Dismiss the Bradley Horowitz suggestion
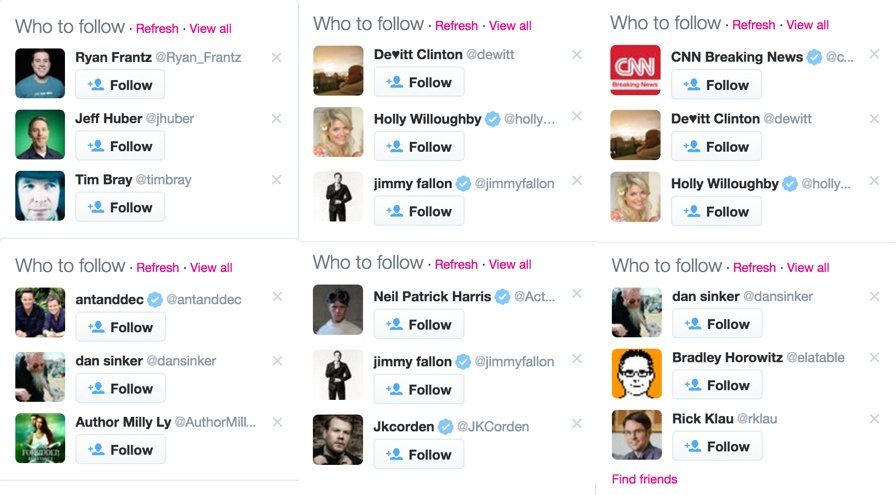This screenshot has width=896, height=495. pos(873,355)
